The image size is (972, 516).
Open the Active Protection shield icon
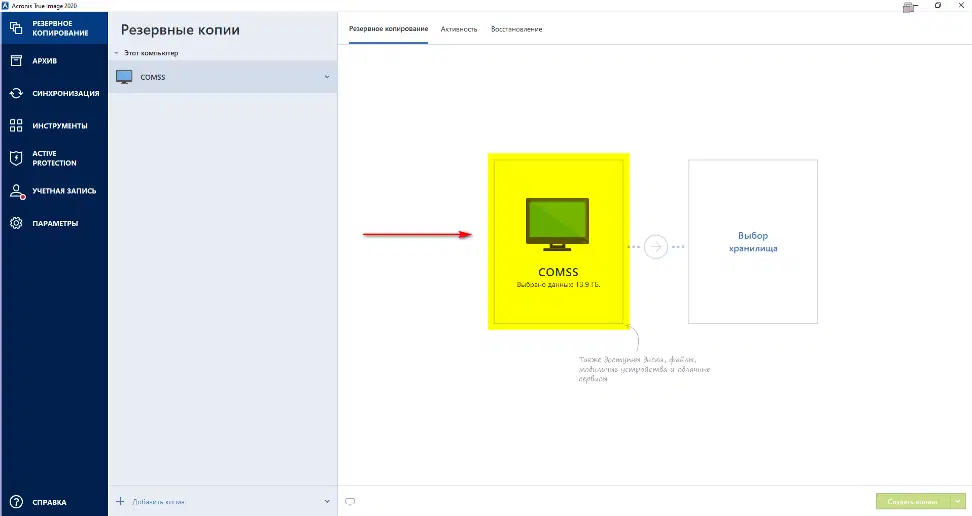[x=16, y=158]
